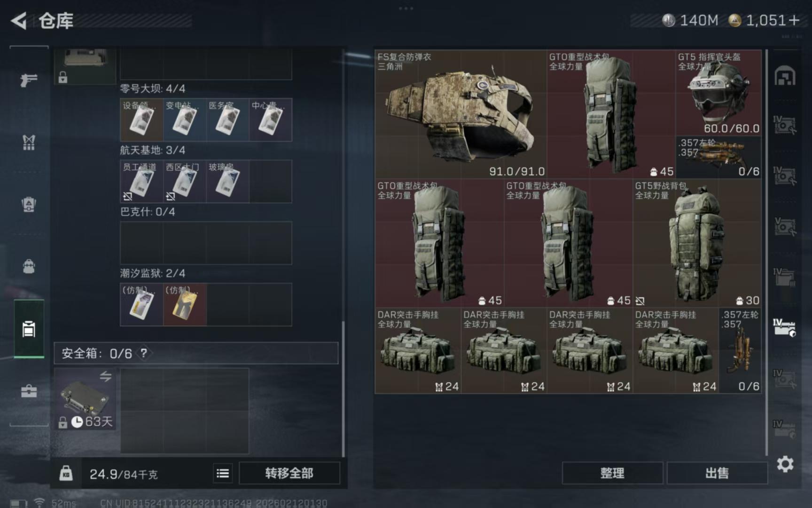
Task: Select the FS复合防弹衣 armor item
Action: 461,114
